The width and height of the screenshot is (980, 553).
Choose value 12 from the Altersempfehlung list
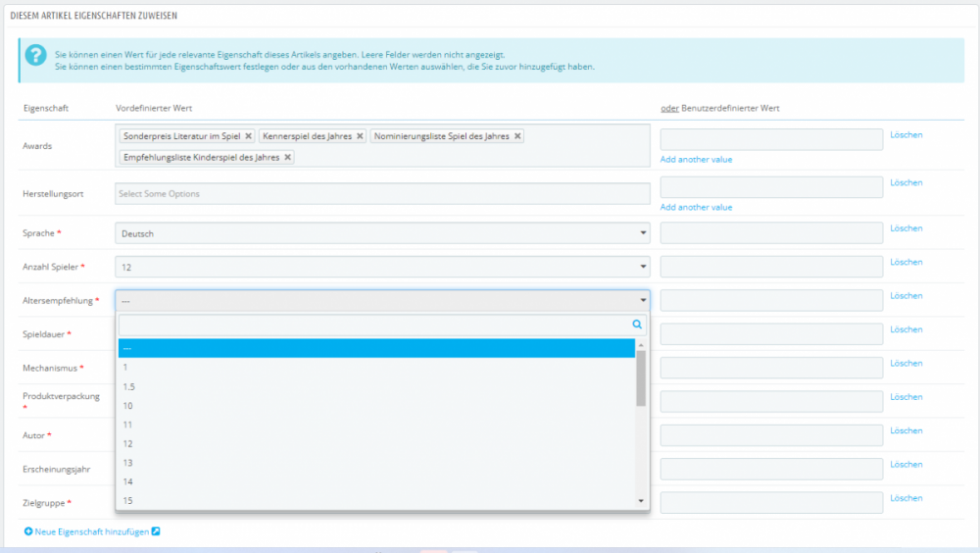click(128, 444)
